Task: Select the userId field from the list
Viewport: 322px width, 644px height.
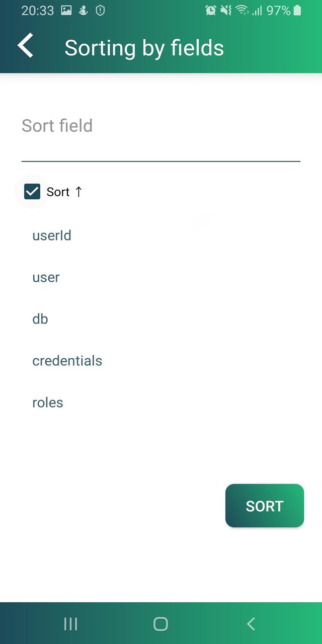Action: [52, 235]
